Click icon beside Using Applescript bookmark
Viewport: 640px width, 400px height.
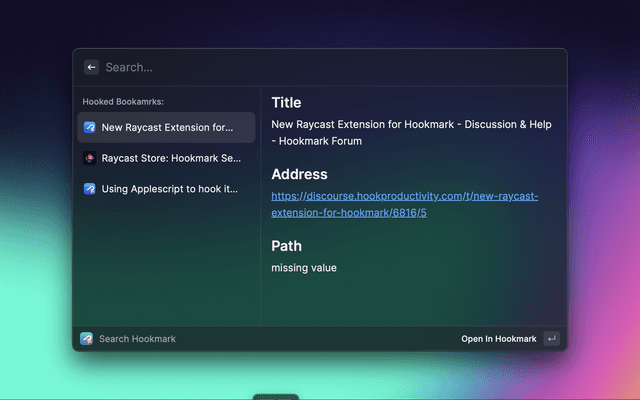pyautogui.click(x=89, y=188)
